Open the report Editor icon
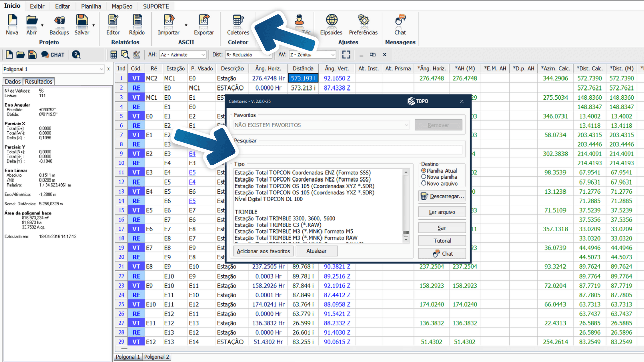This screenshot has width=644, height=362. click(113, 24)
